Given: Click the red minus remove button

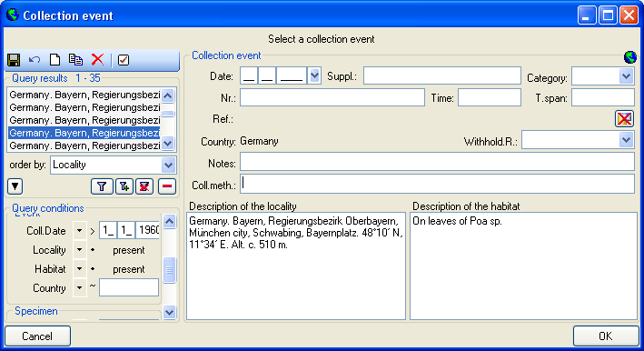Looking at the screenshot, I should (x=167, y=186).
